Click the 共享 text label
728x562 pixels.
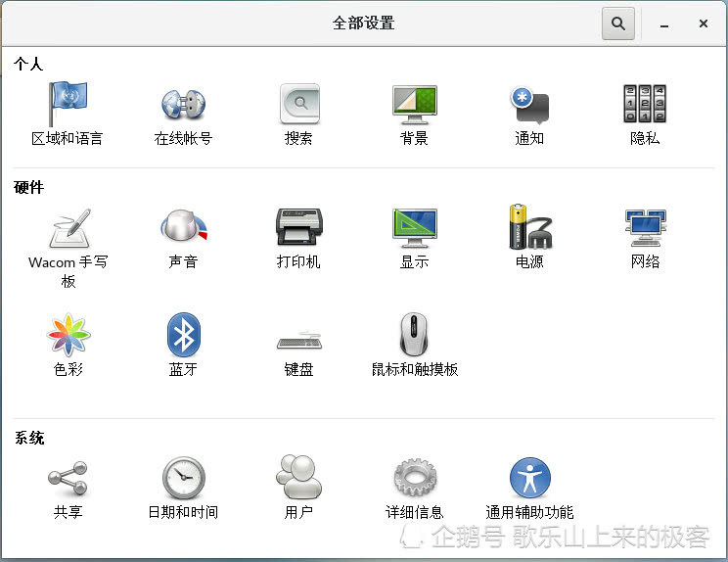pos(68,512)
